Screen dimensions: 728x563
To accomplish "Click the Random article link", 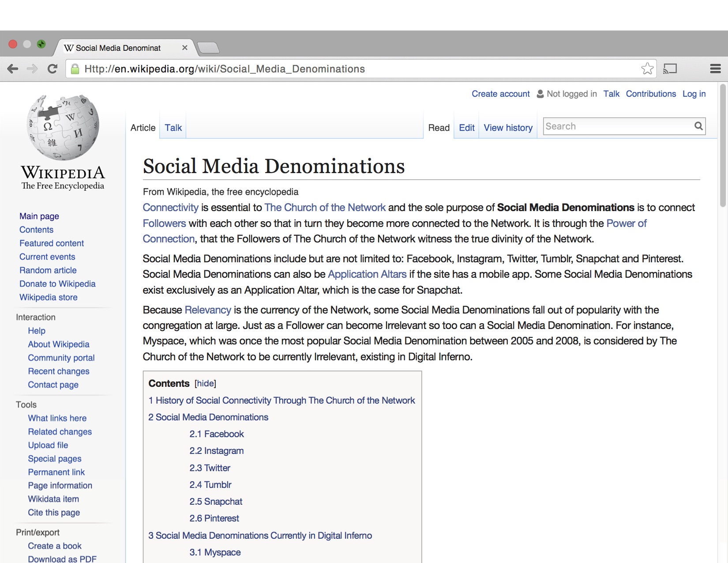I will pyautogui.click(x=48, y=270).
